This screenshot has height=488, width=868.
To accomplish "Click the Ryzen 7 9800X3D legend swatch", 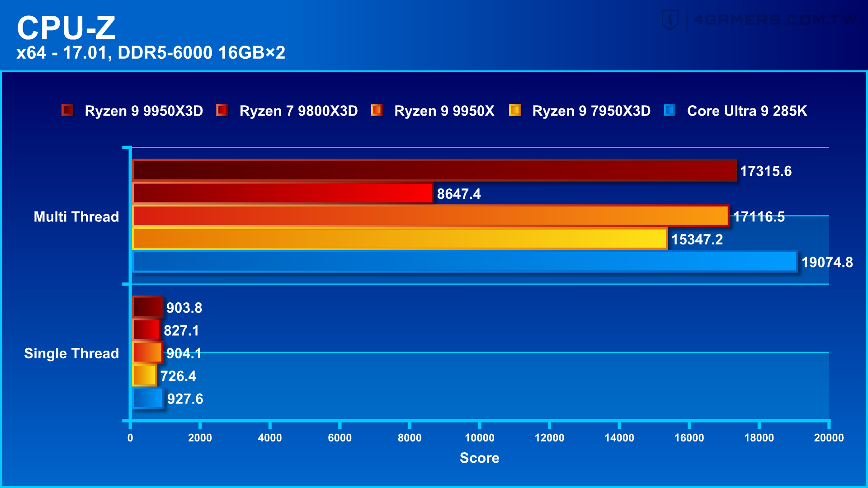I will (222, 110).
